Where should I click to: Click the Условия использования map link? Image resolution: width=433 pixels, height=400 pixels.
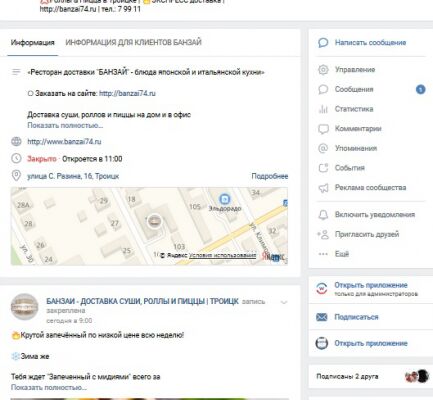pyautogui.click(x=223, y=255)
